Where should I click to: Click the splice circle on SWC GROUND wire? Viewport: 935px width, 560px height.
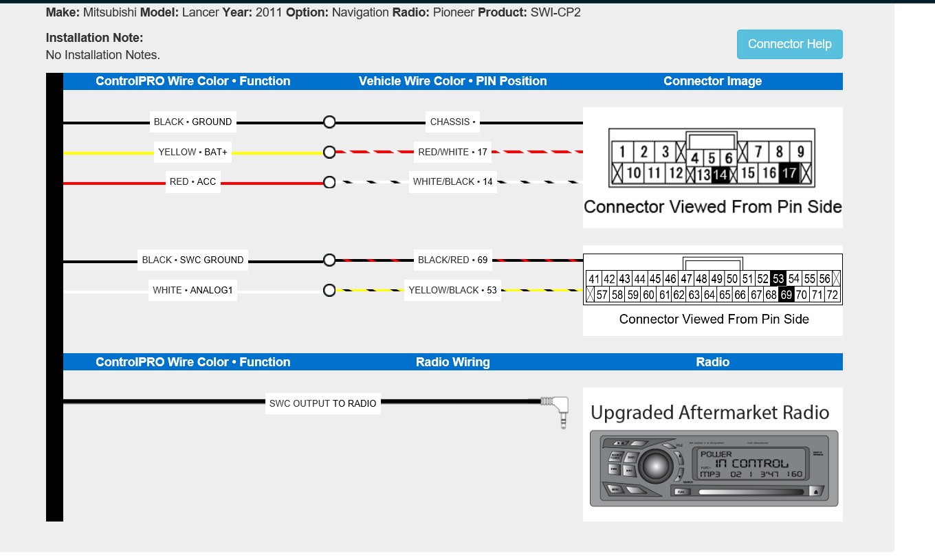click(329, 260)
